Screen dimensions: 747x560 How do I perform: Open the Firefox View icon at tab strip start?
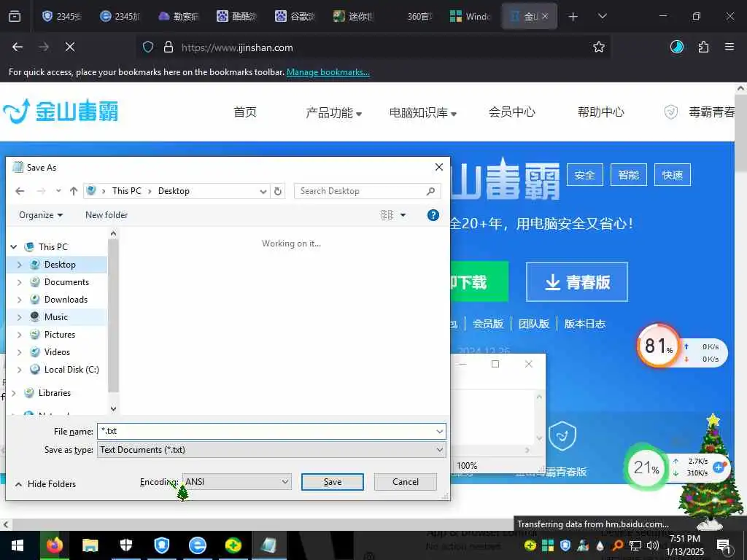15,16
